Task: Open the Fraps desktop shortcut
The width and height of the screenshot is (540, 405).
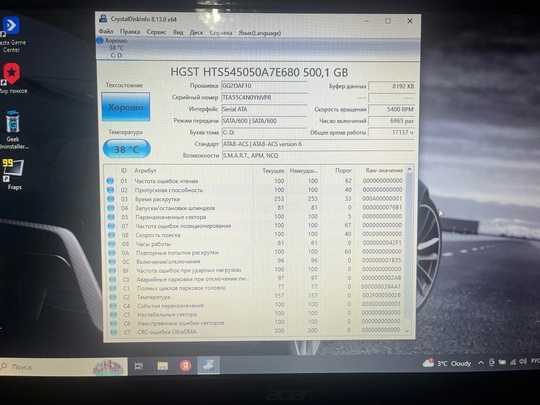Action: click(x=14, y=174)
